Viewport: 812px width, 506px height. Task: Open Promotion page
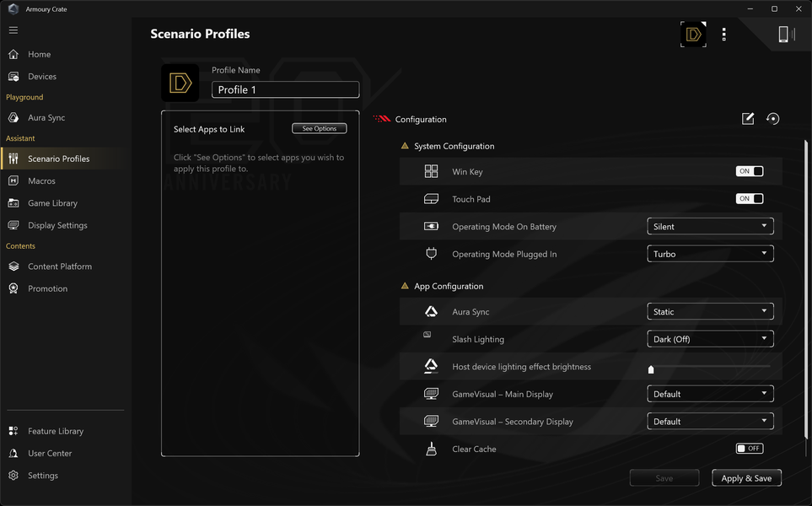pos(48,289)
